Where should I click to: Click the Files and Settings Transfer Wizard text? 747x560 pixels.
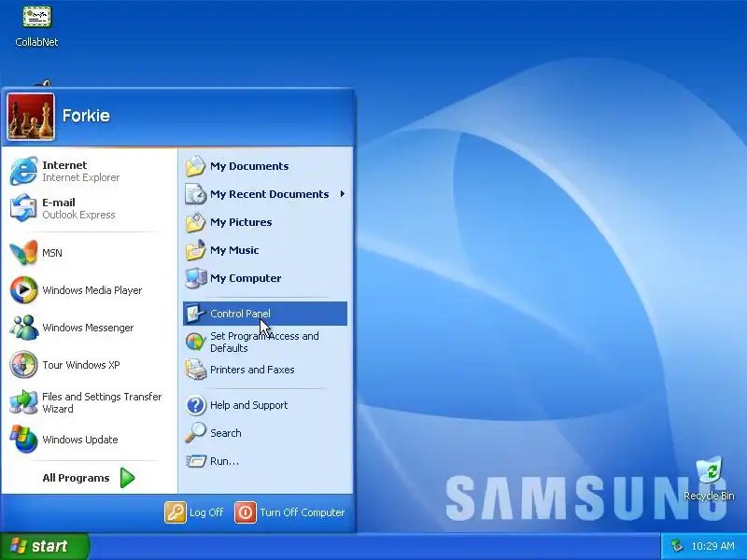click(102, 402)
